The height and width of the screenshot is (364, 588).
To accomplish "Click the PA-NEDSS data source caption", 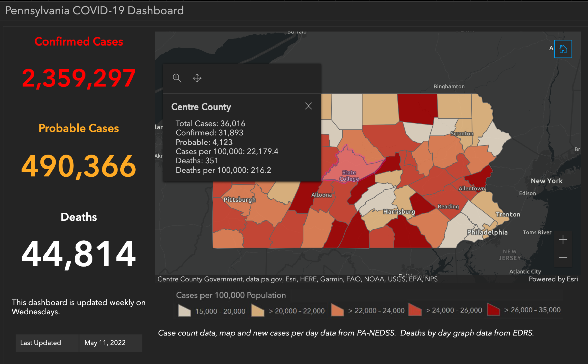I will coord(346,333).
